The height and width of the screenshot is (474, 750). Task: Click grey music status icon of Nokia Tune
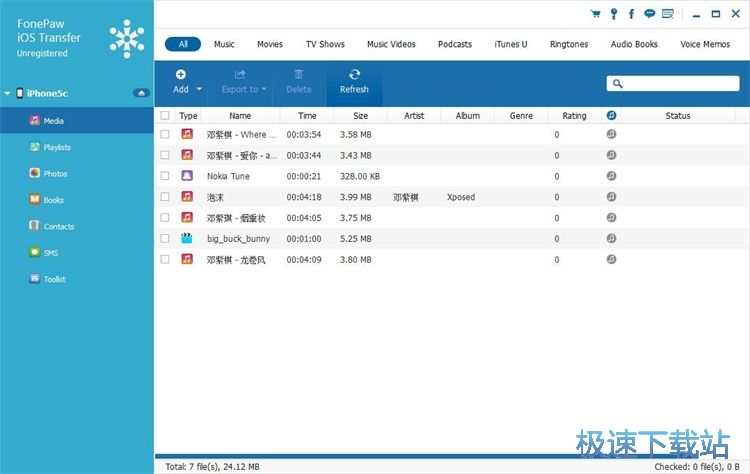tap(611, 176)
